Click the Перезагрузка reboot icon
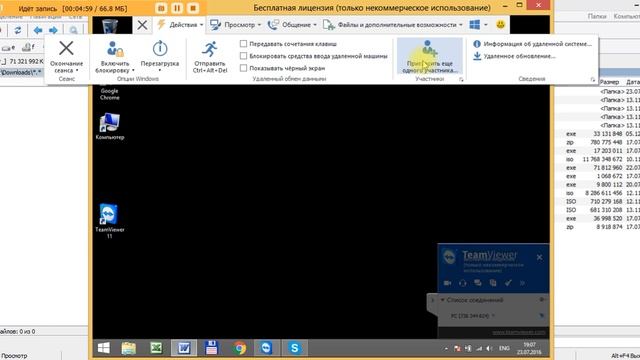This screenshot has height=360, width=640. 160,49
